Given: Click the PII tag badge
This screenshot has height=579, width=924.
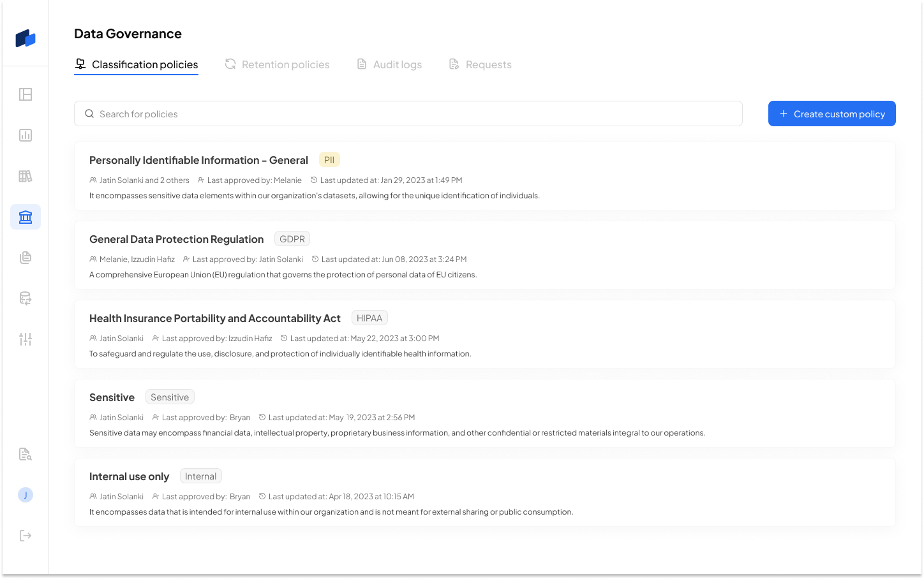Looking at the screenshot, I should [x=329, y=160].
